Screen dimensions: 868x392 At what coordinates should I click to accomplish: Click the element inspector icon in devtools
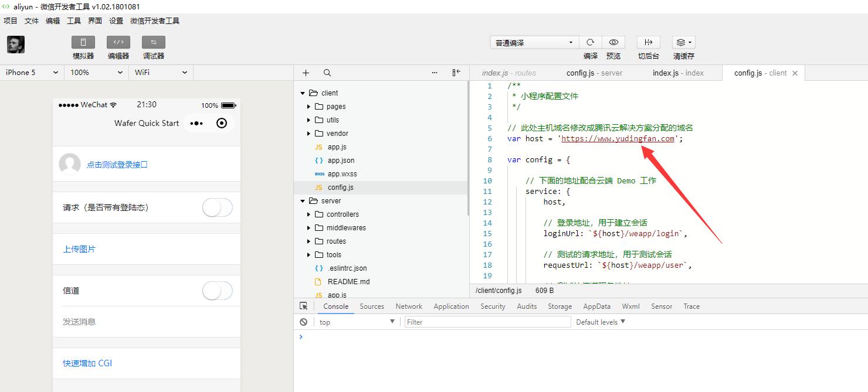point(303,306)
